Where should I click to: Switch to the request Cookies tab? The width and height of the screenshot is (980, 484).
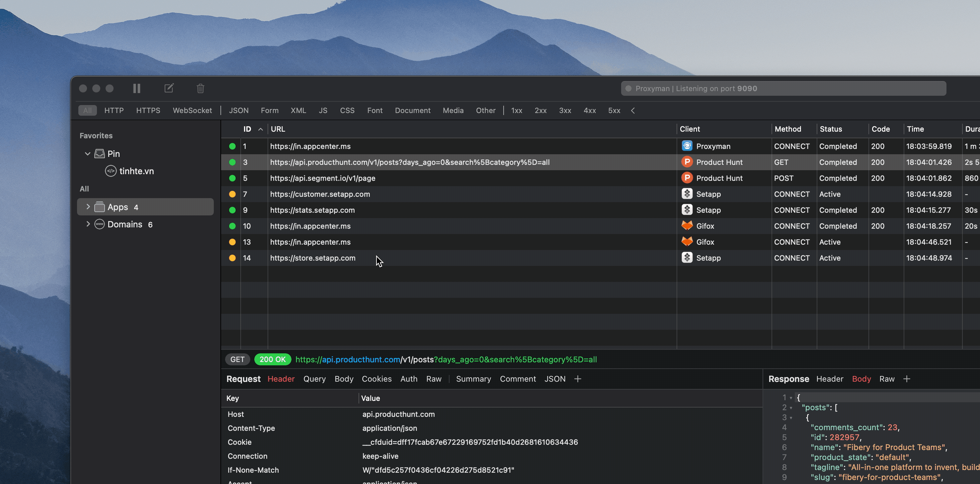pos(376,379)
